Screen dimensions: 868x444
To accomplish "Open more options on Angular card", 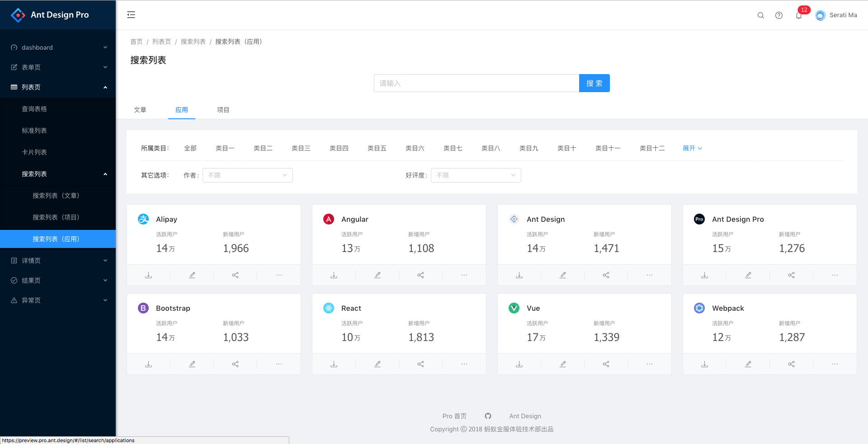I will pyautogui.click(x=464, y=275).
